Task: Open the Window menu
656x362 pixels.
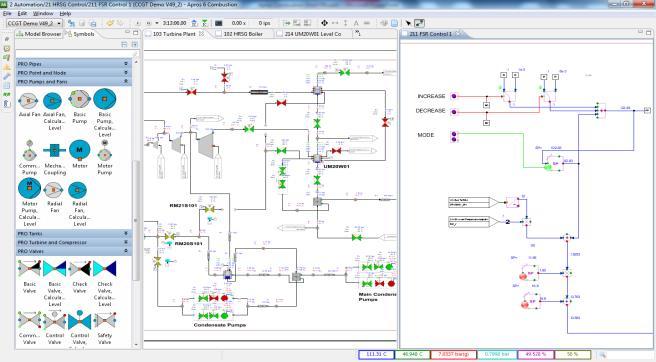Action: (43, 13)
